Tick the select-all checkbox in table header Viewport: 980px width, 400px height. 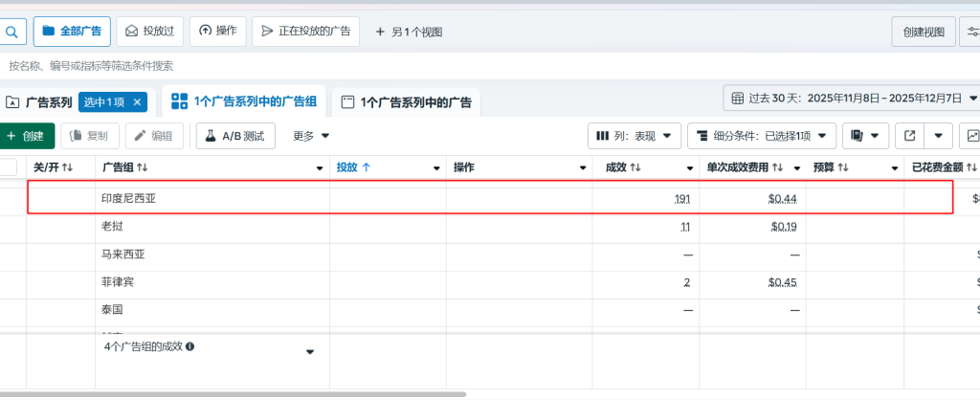9,167
